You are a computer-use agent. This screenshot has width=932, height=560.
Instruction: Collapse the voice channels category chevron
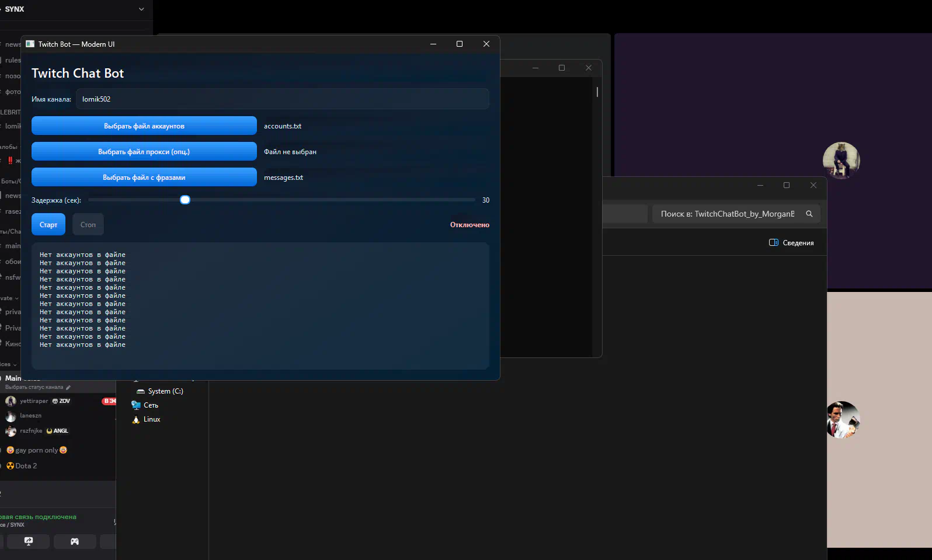(x=15, y=364)
